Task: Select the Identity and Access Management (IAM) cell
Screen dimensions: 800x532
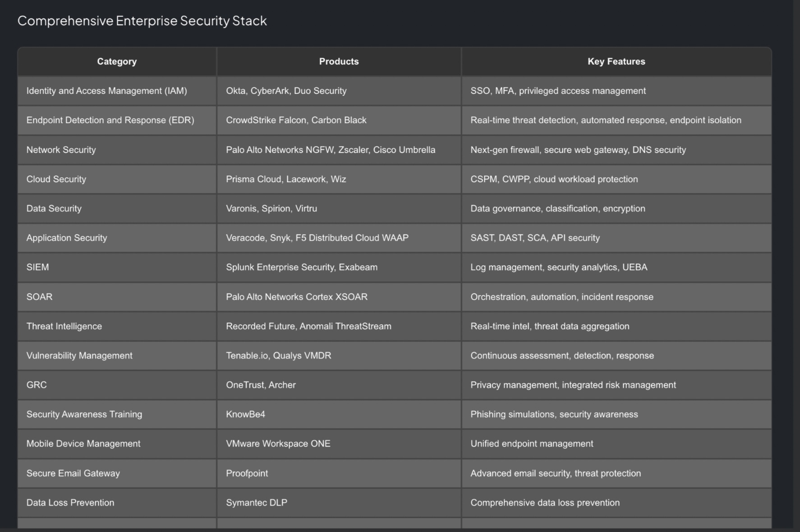Action: (117, 91)
